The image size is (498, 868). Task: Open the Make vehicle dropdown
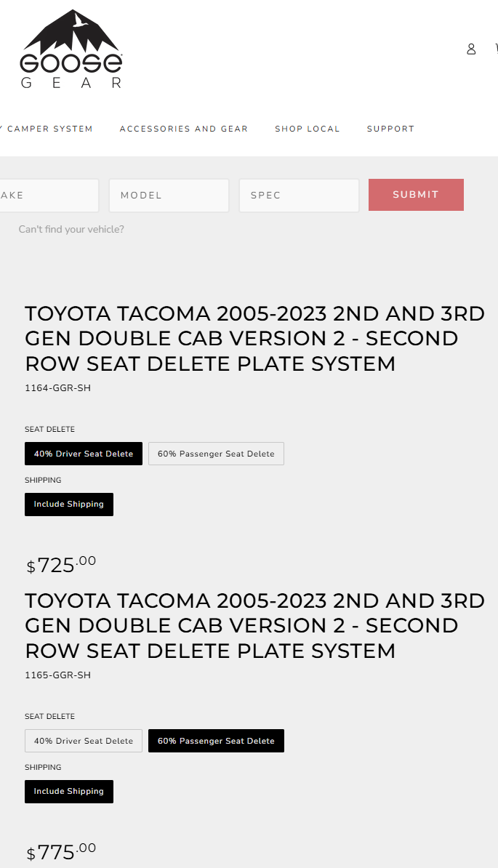click(49, 196)
